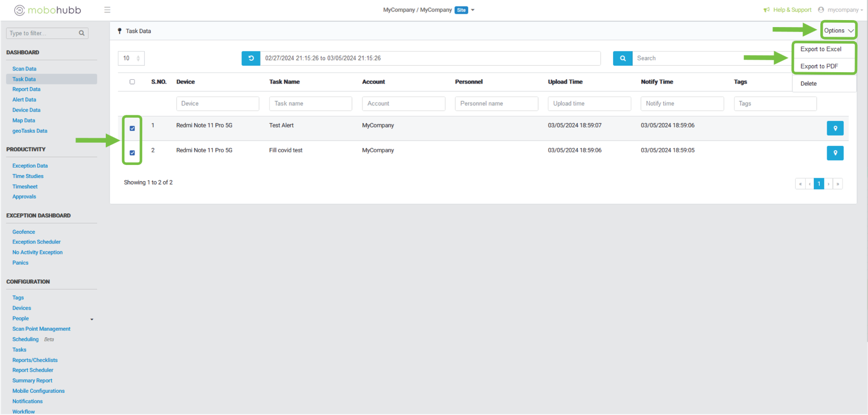The height and width of the screenshot is (415, 868).
Task: Open map location for Test Alert row
Action: (835, 128)
